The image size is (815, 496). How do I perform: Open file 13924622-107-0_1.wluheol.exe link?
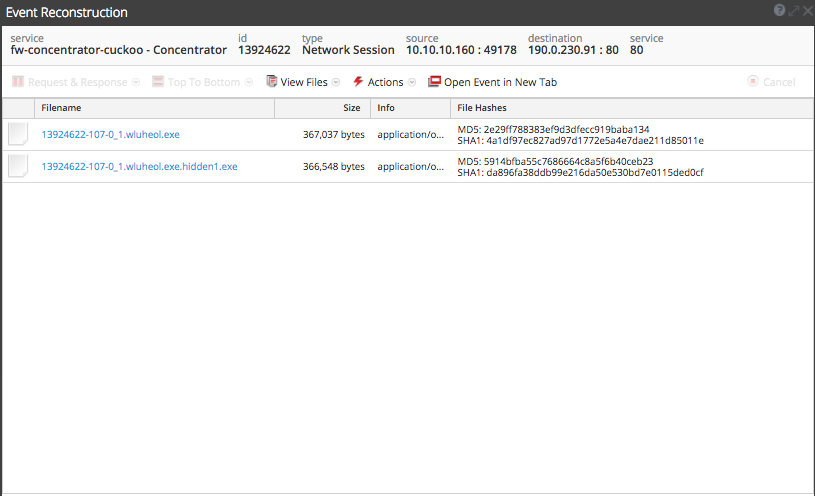pos(110,134)
